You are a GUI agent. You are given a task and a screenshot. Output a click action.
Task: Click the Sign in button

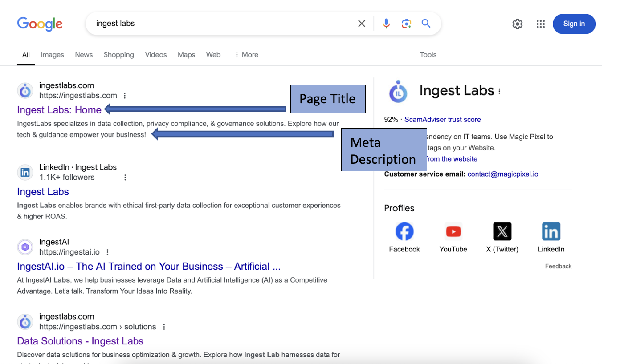(x=574, y=24)
